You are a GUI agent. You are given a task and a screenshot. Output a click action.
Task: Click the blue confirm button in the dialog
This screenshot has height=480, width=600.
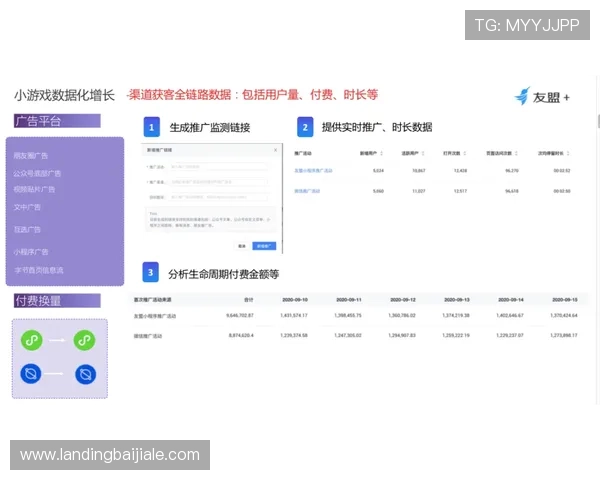tap(264, 245)
